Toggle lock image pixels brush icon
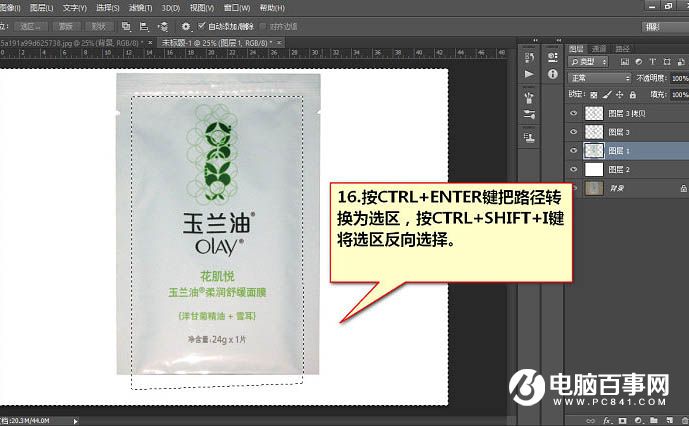This screenshot has height=426, width=689. click(607, 94)
